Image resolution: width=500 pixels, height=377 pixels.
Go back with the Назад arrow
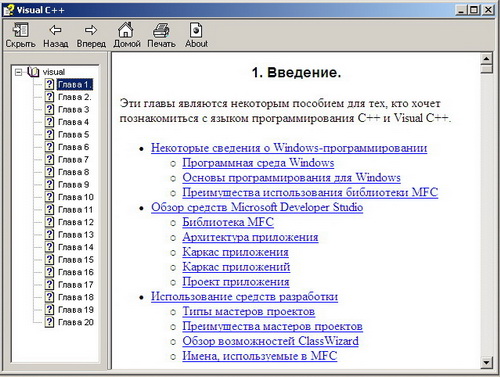(x=55, y=30)
